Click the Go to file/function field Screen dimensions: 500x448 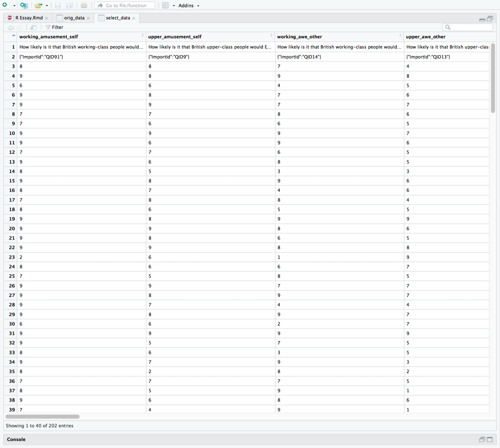[x=125, y=6]
